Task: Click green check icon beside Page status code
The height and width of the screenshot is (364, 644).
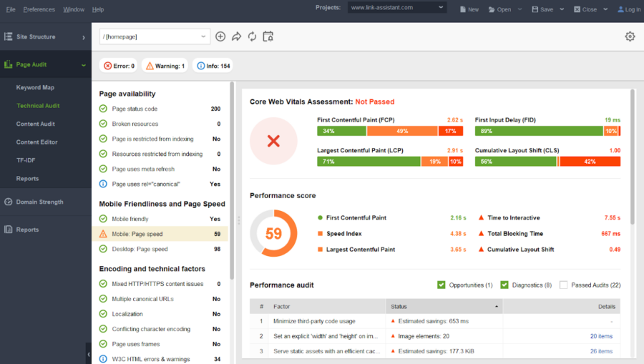Action: [x=103, y=109]
